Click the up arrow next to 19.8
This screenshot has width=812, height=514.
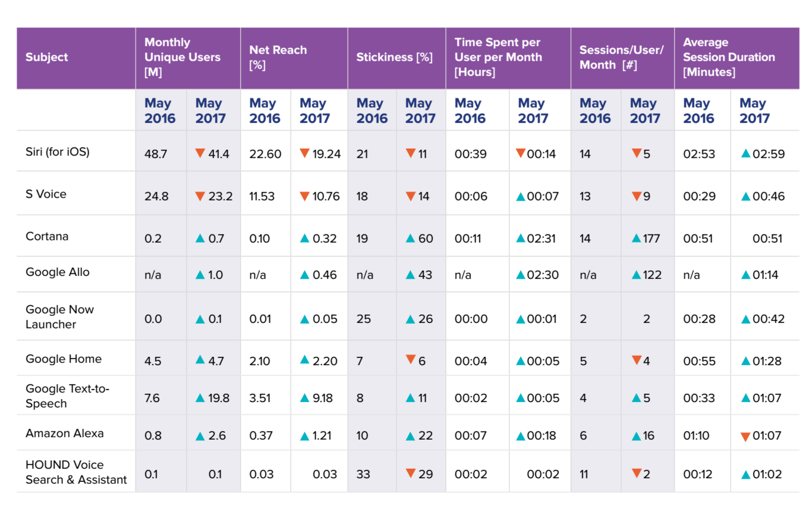tap(200, 398)
